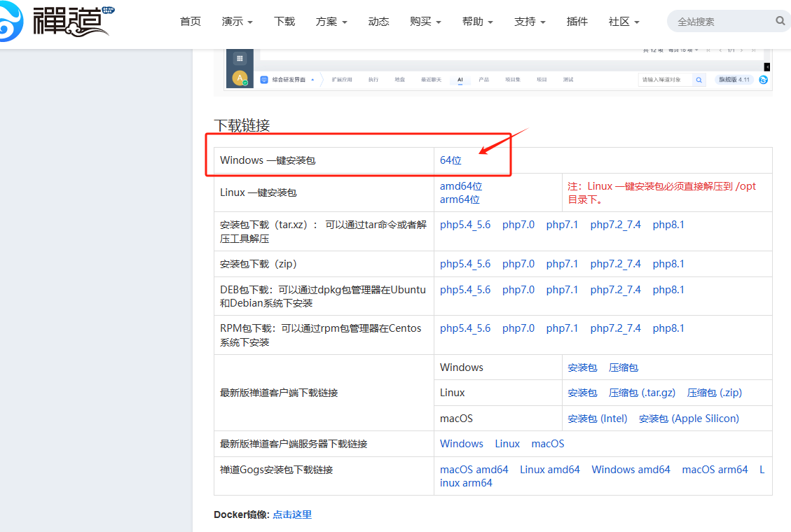Image resolution: width=791 pixels, height=532 pixels.
Task: Click macOS 安装包 (Intel) link
Action: (x=598, y=419)
